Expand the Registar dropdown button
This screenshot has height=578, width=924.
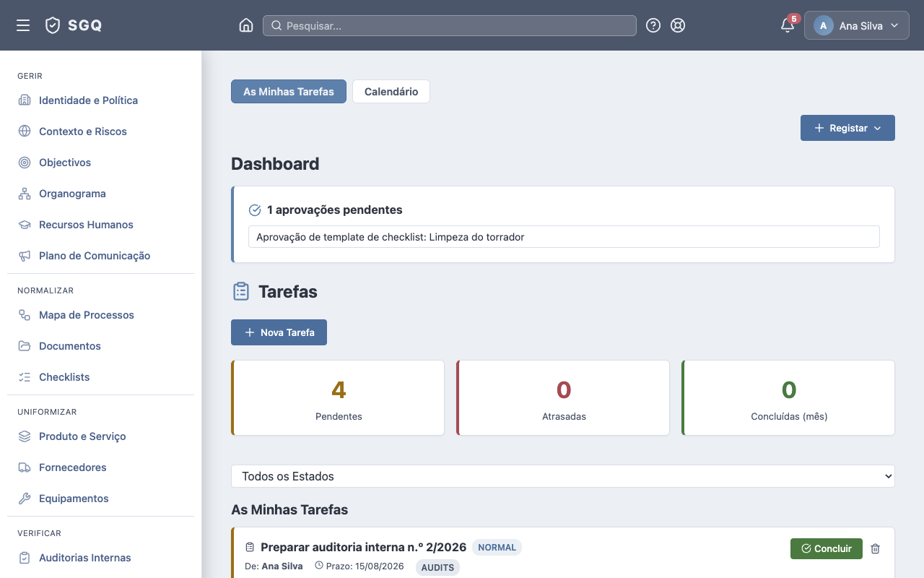(x=847, y=128)
